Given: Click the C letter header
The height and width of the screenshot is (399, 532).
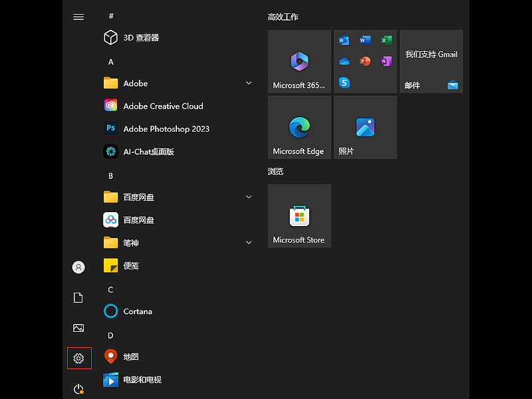Looking at the screenshot, I should [110, 289].
